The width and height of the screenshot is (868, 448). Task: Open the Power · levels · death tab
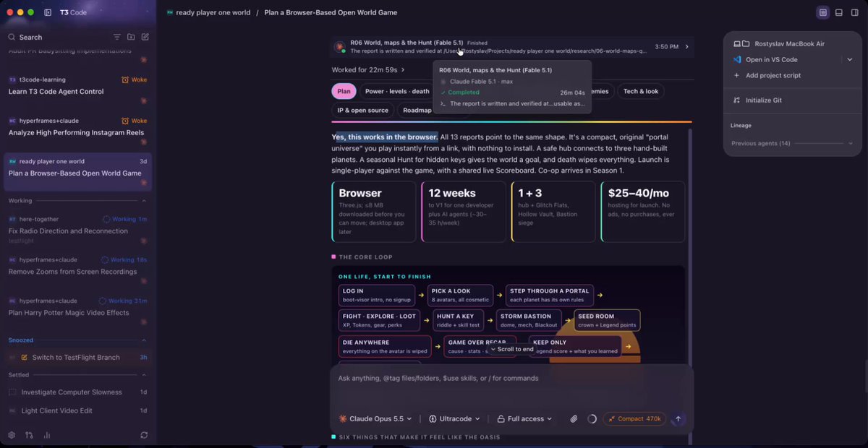click(x=397, y=92)
